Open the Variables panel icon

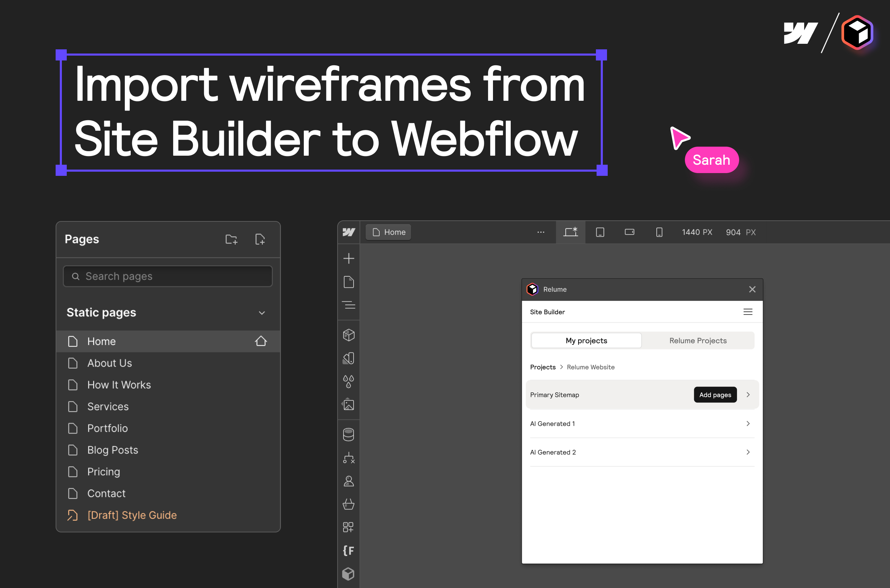tap(348, 359)
